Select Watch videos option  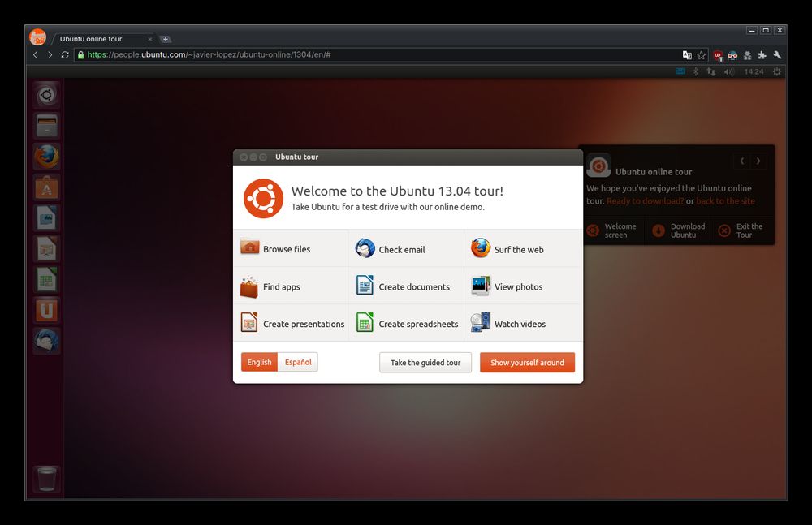[524, 323]
